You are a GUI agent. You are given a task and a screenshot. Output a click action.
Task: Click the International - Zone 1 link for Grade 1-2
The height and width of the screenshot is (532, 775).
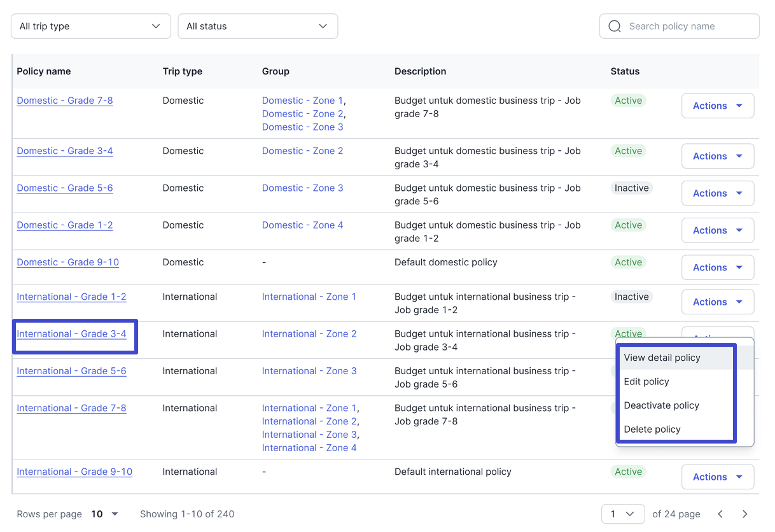[x=309, y=297]
